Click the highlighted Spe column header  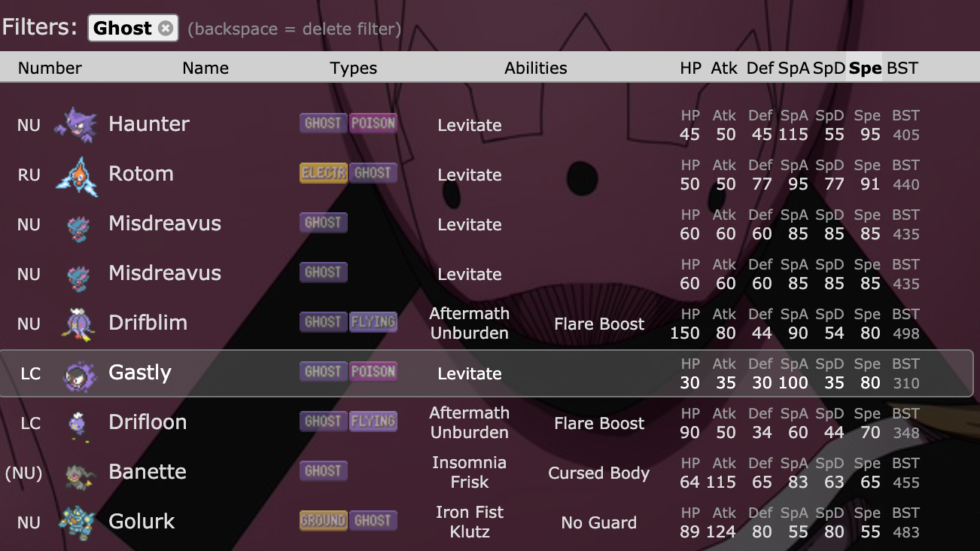865,68
